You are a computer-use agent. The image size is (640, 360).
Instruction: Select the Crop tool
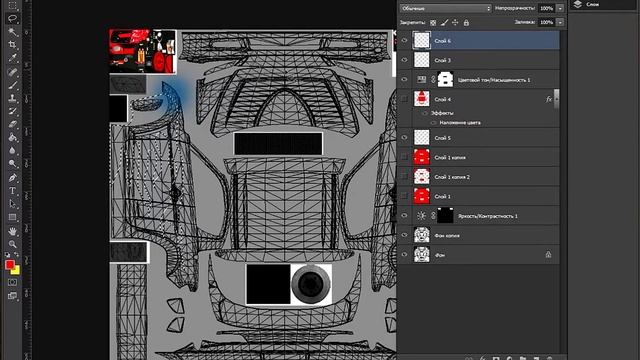(12, 44)
